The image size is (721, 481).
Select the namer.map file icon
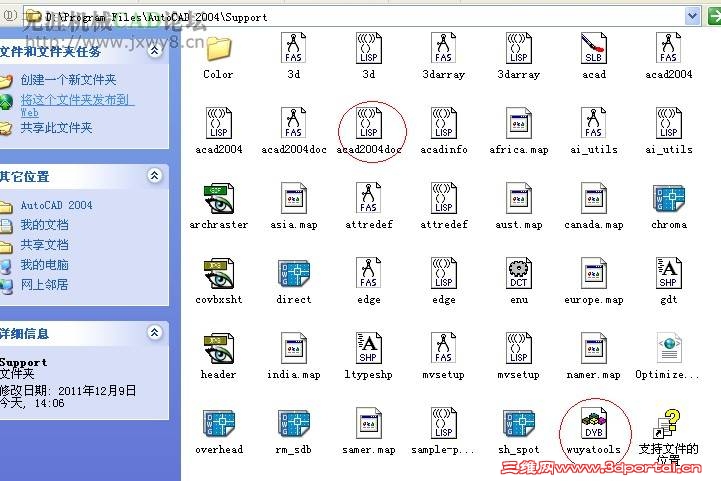(594, 348)
